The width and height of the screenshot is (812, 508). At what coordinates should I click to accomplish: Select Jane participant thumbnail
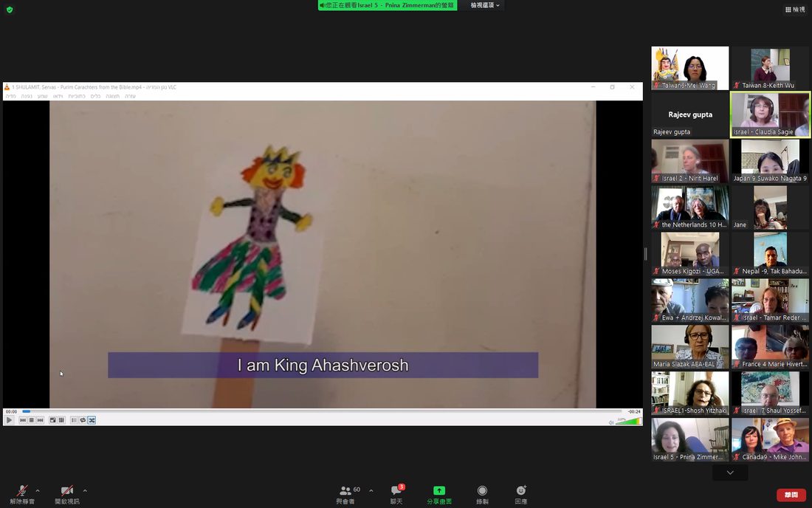point(770,207)
